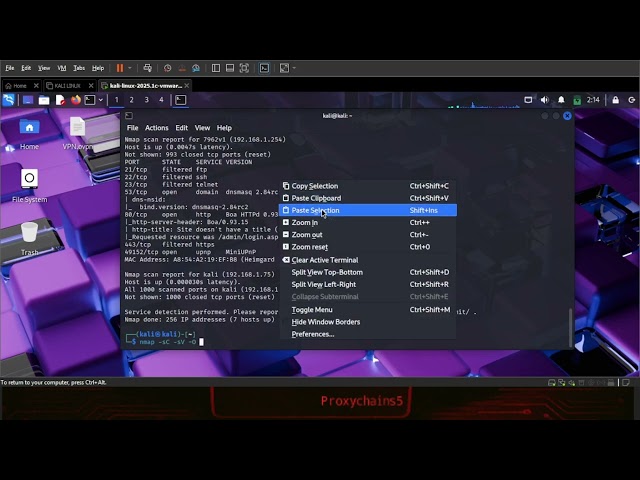Open the VMware View menu
640x480 pixels.
[x=44, y=68]
